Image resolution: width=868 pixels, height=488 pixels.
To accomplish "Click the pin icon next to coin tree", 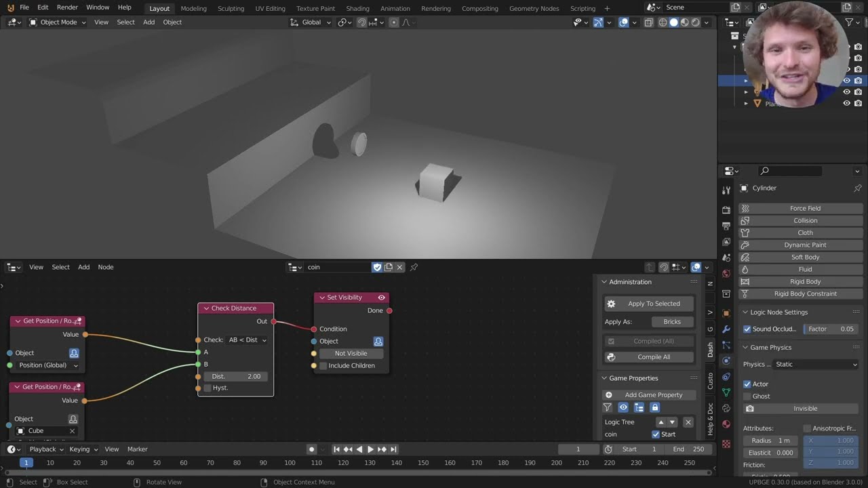I will [x=414, y=267].
